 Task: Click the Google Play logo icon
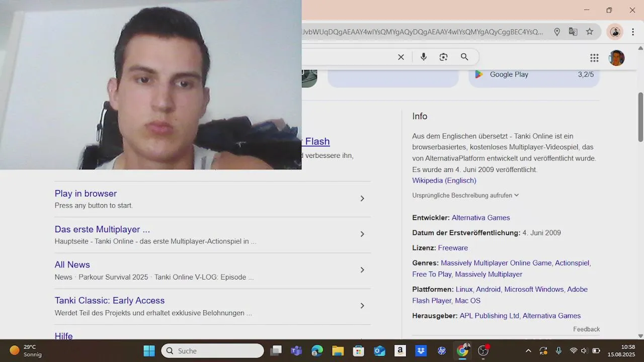pyautogui.click(x=479, y=74)
